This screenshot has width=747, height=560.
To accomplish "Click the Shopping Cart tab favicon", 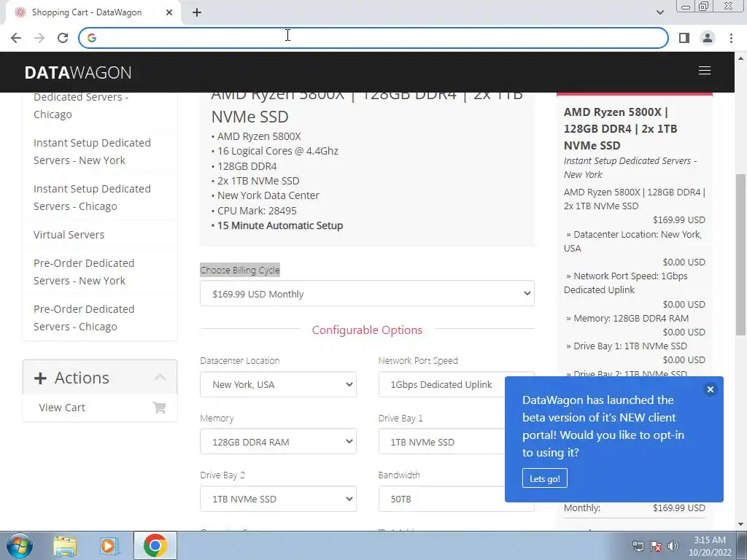I will [20, 12].
